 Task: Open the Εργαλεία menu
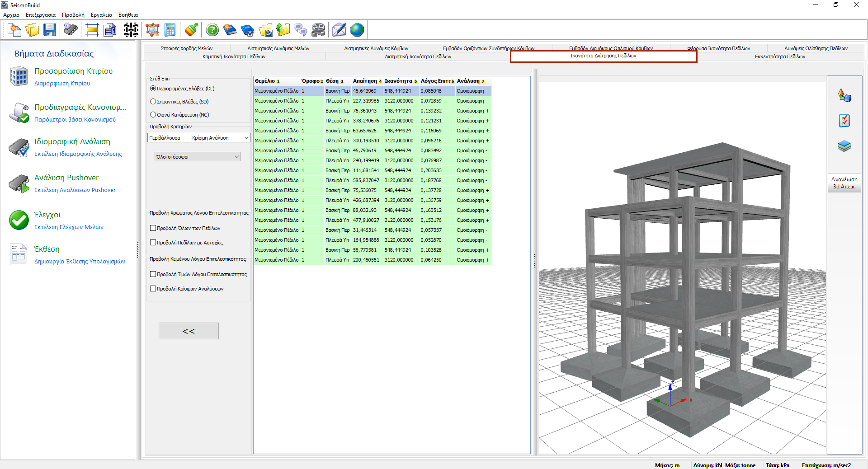[101, 15]
